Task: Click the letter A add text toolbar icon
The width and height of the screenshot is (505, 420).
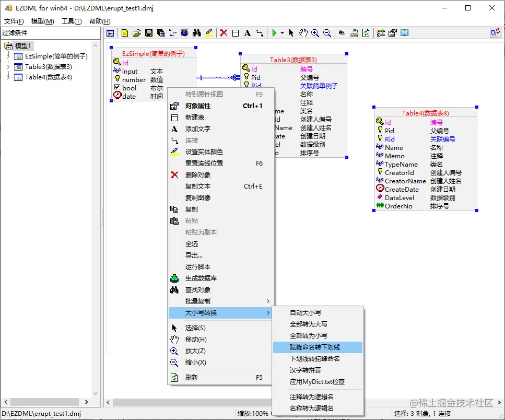Action: pos(248,33)
